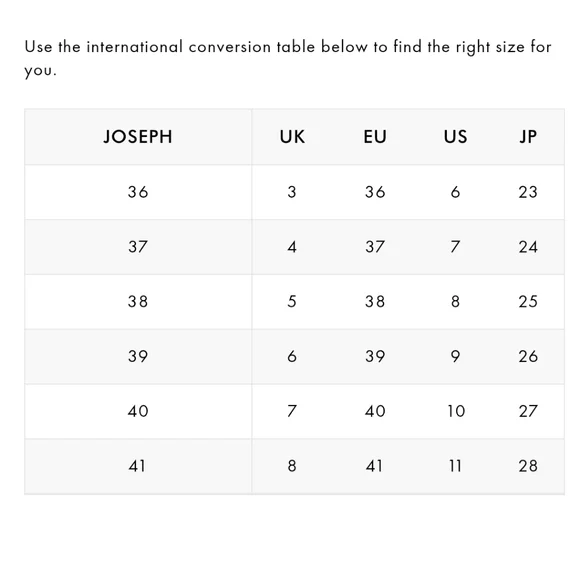Select JP size 26 cell
This screenshot has height=580, width=580.
pos(528,356)
